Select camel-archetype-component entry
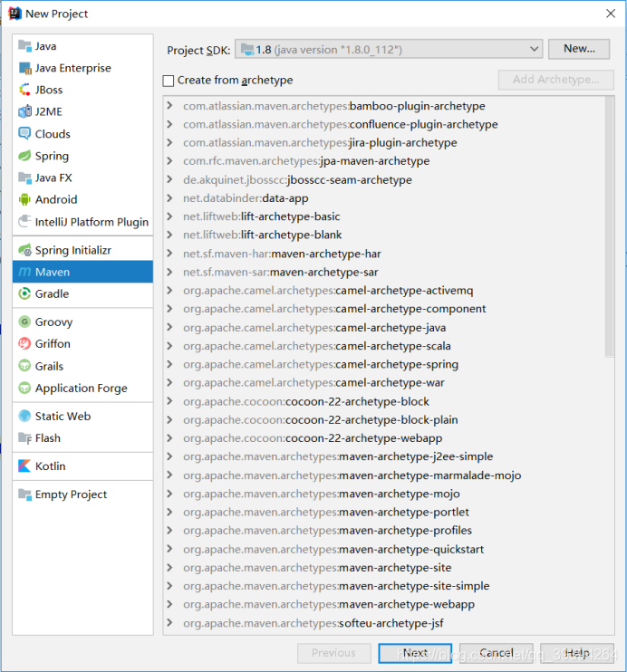 point(334,309)
